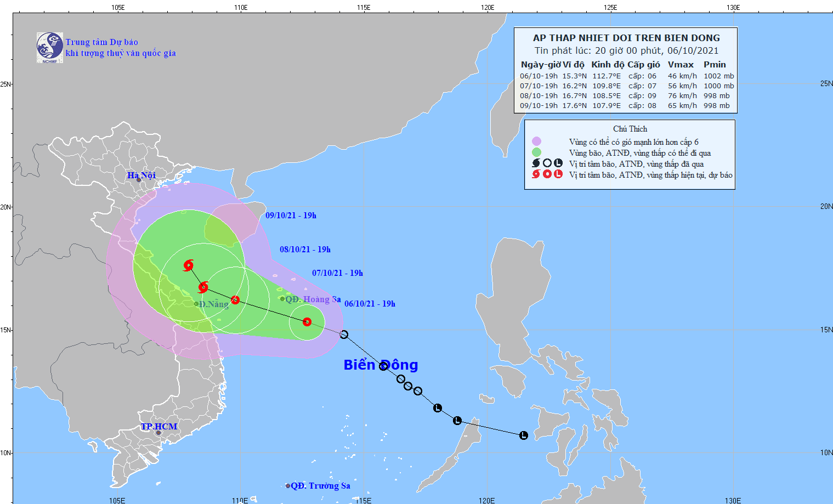833x504 pixels.
Task: Click the hollow past-position circle just southeast of current storm
Action: [x=344, y=335]
